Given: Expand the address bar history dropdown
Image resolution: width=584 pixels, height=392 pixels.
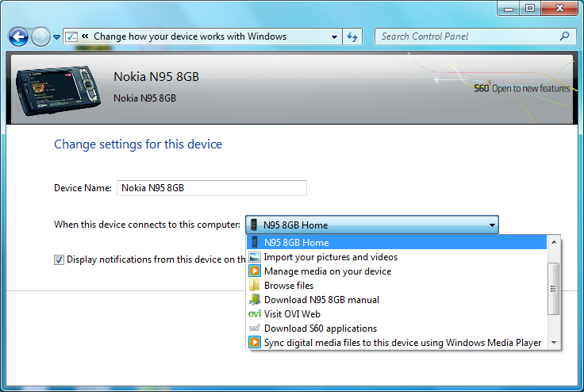Looking at the screenshot, I should coord(334,37).
